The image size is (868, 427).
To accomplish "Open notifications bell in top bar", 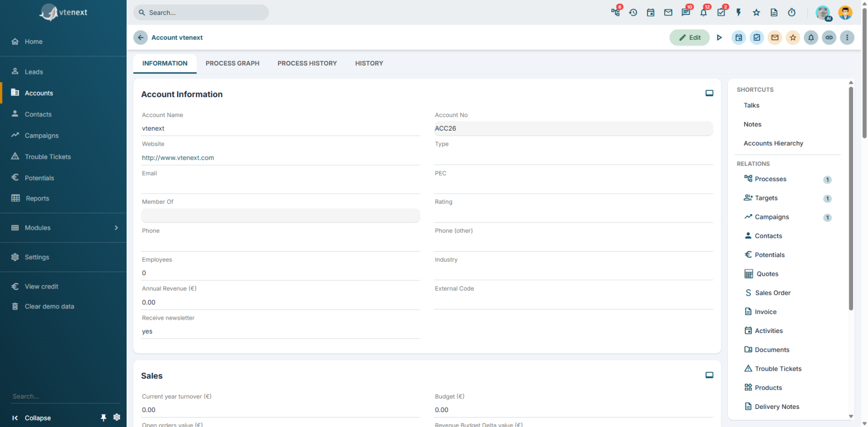I will click(704, 12).
